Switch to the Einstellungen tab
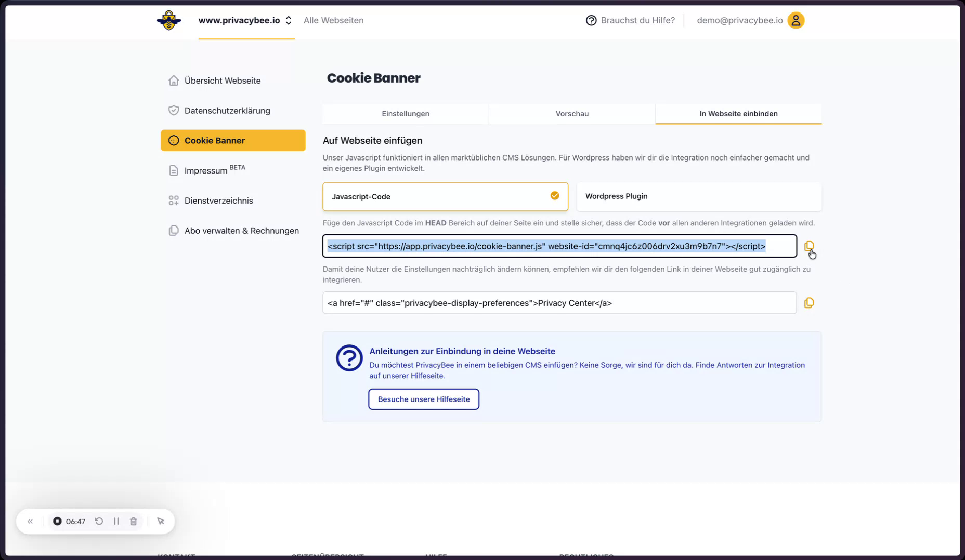The height and width of the screenshot is (560, 965). (406, 114)
